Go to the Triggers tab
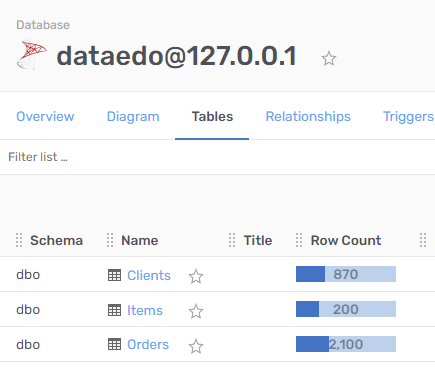This screenshot has width=435, height=379. coord(409,117)
